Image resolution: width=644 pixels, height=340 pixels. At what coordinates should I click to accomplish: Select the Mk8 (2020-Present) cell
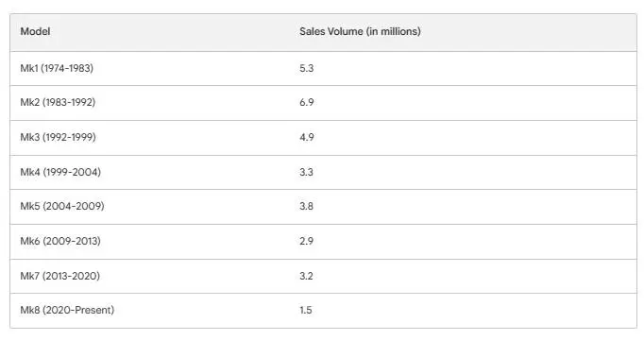pyautogui.click(x=149, y=311)
